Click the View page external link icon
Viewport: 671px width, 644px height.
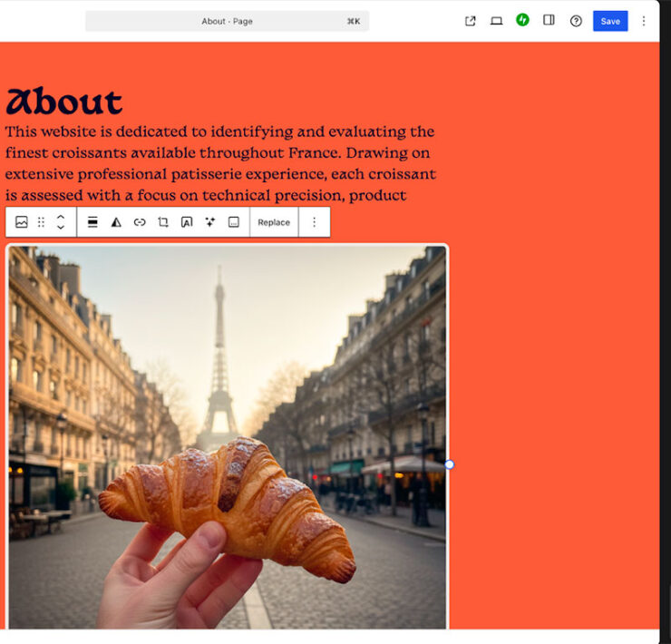click(470, 21)
